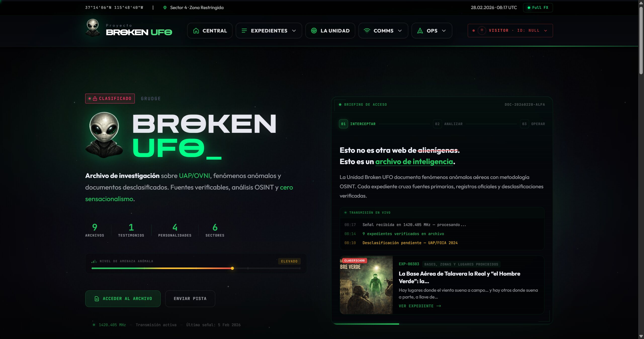
Task: Click the warning triangle icon beside OPS
Action: coord(420,31)
